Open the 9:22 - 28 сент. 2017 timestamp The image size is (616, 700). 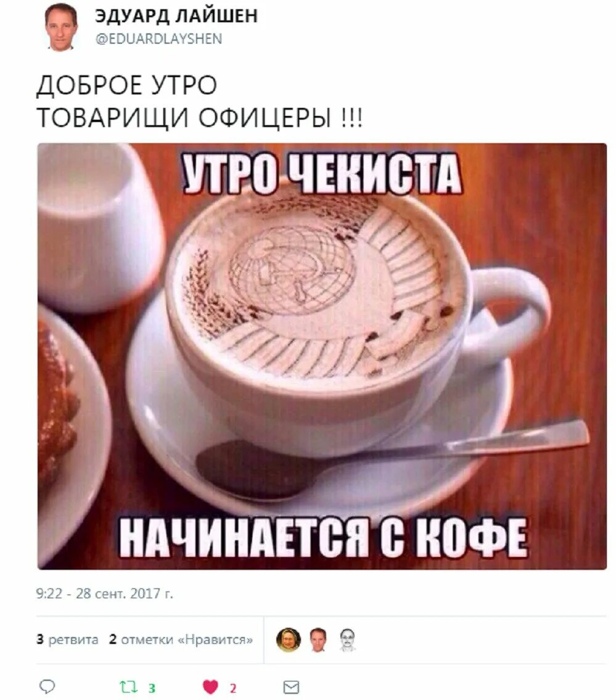104,593
